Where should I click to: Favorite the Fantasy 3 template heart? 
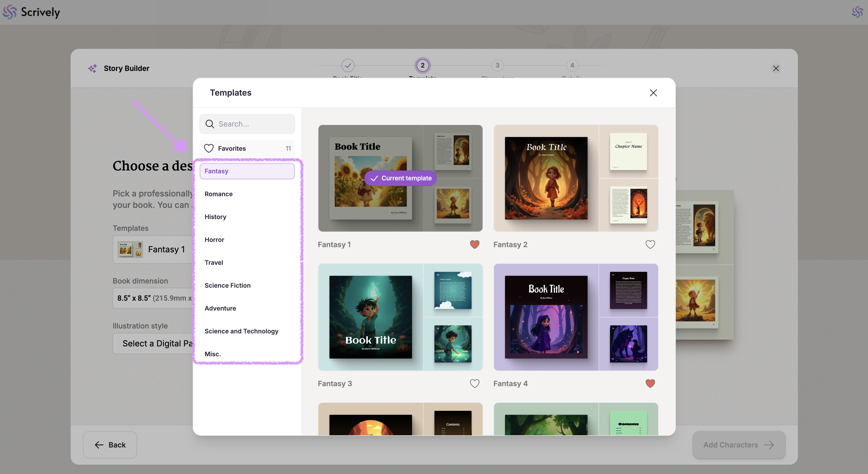click(x=475, y=383)
